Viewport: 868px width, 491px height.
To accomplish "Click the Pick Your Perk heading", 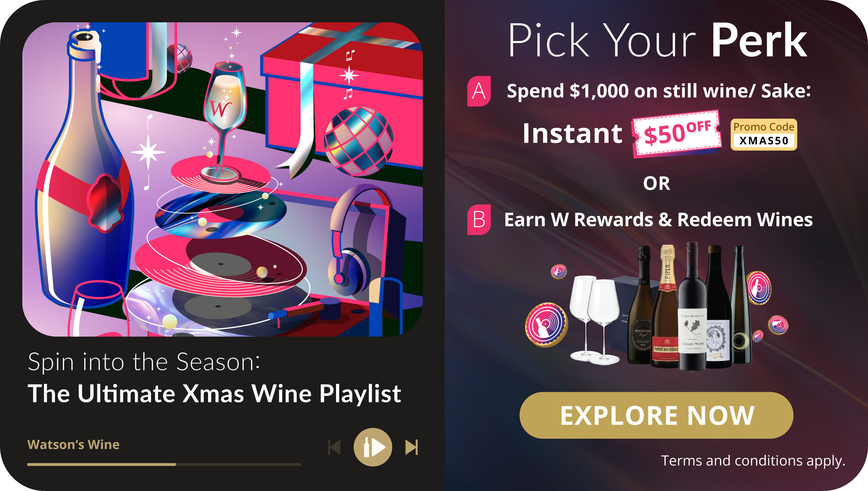I will 657,40.
